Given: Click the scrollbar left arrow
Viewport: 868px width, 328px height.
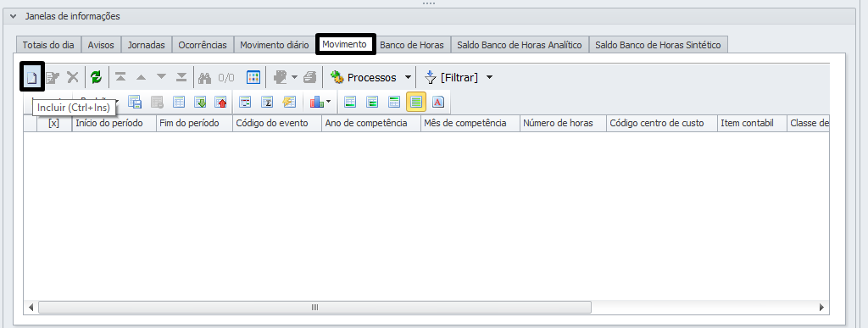Looking at the screenshot, I should coord(31,307).
